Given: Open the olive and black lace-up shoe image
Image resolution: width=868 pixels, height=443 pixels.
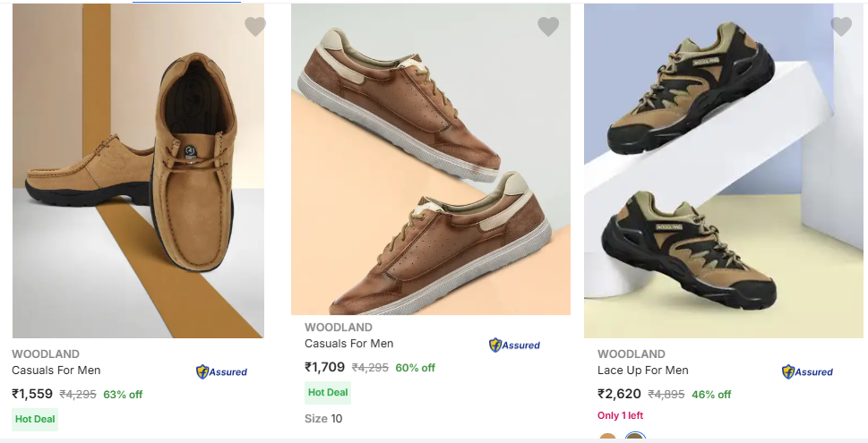Looking at the screenshot, I should [x=724, y=170].
